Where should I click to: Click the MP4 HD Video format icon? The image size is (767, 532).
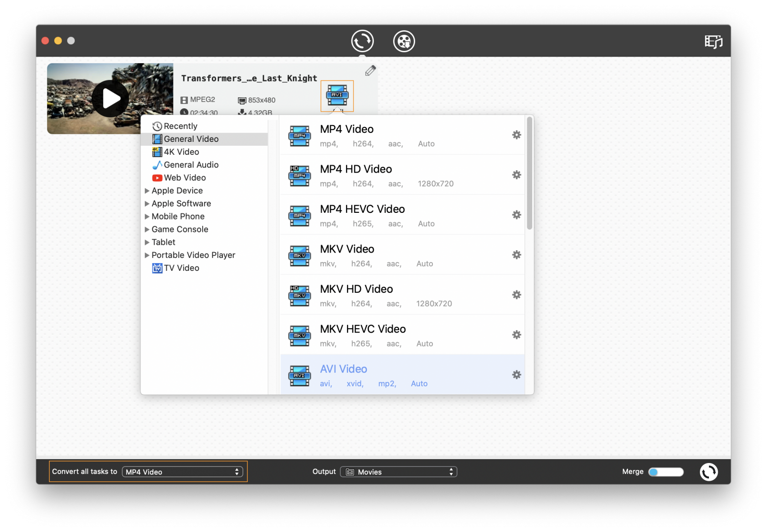[x=300, y=176]
